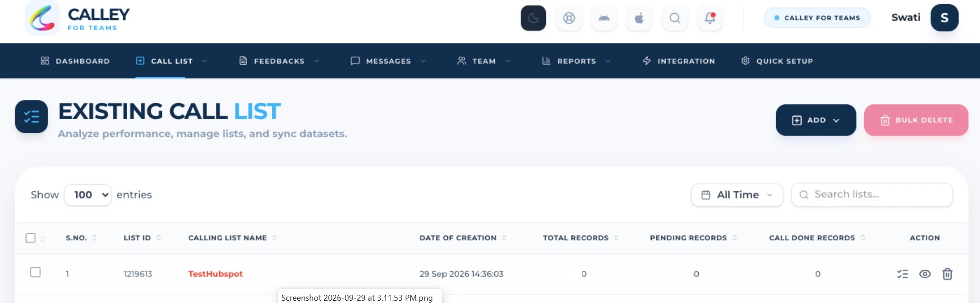The image size is (980, 303).
Task: Click the list ID 1219613
Action: [138, 274]
